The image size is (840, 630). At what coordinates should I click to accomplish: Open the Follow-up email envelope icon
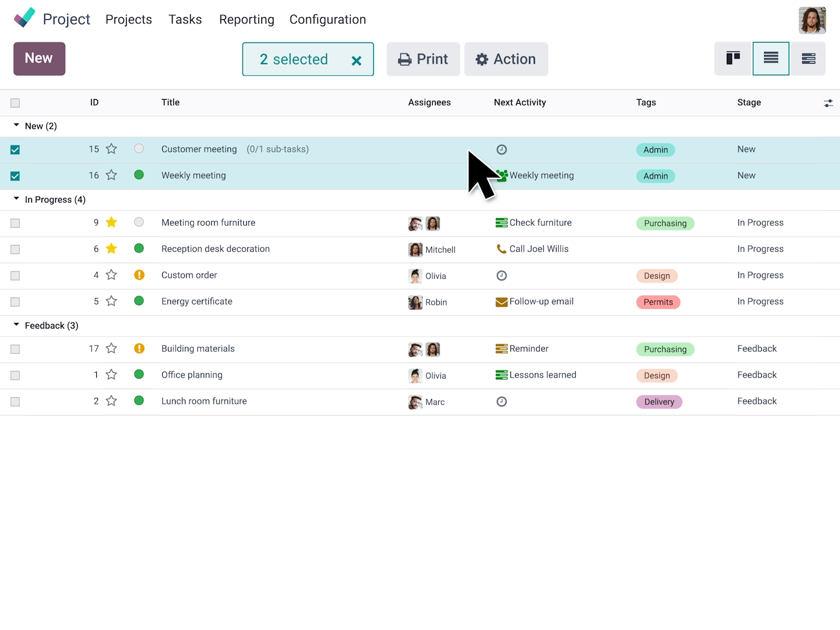[x=501, y=302]
